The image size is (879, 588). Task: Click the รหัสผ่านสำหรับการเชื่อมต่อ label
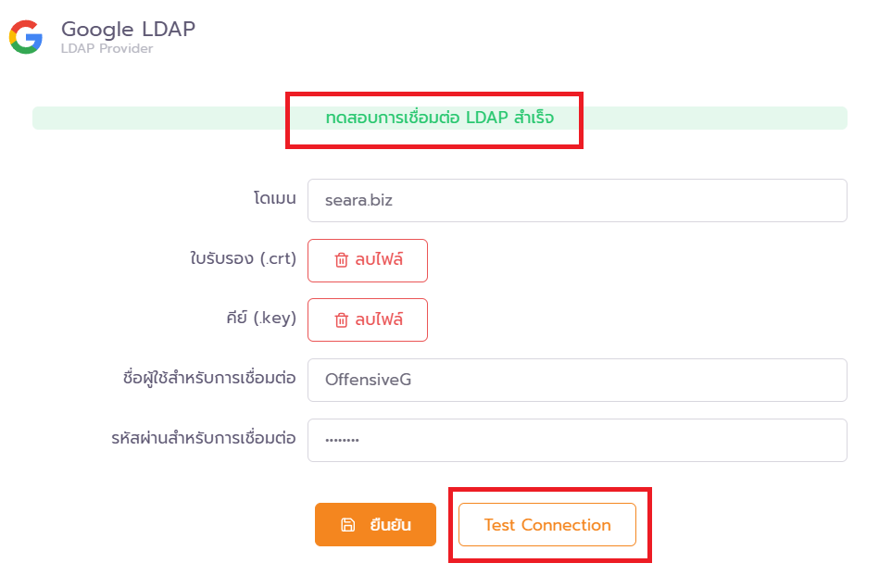(203, 438)
